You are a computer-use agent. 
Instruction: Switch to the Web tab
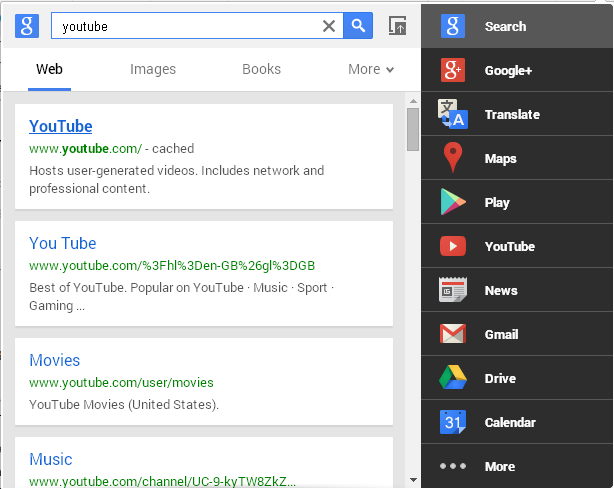point(49,69)
